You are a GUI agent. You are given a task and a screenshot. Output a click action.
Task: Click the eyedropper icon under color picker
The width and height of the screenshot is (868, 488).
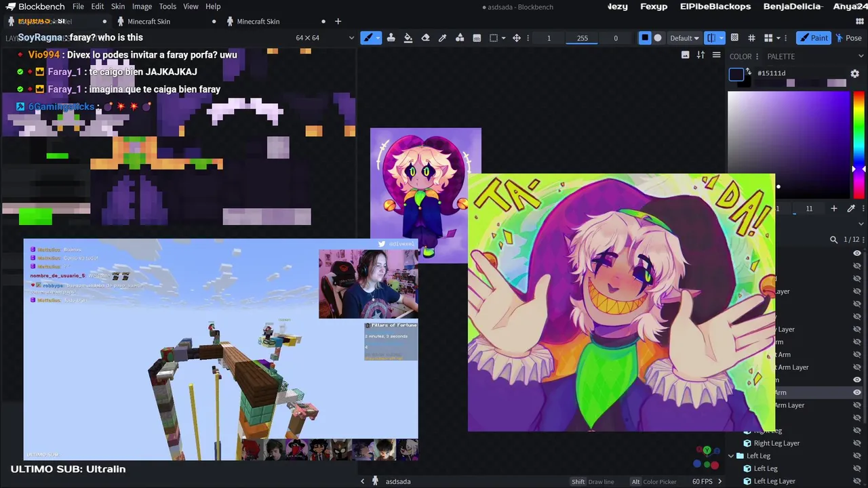(851, 209)
